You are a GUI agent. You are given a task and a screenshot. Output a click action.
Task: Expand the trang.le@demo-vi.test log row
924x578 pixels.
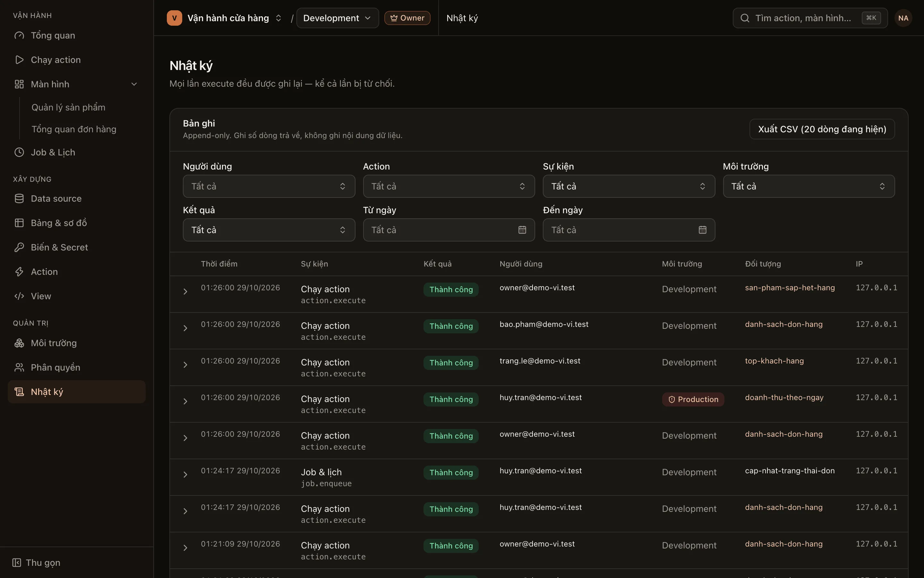pos(185,365)
